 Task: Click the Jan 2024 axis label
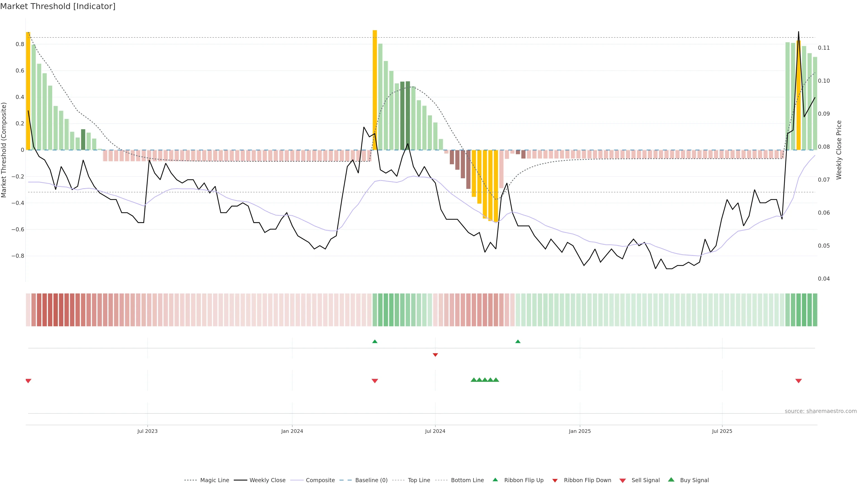click(292, 431)
